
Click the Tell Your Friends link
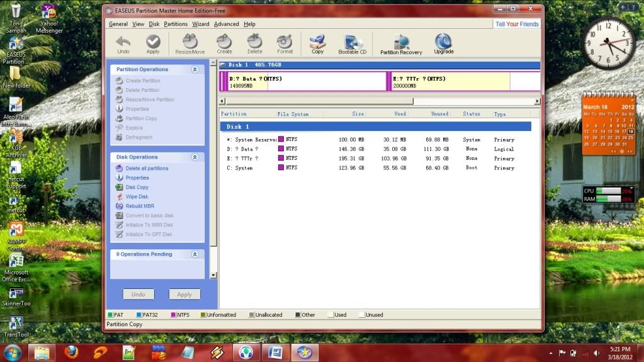(517, 24)
